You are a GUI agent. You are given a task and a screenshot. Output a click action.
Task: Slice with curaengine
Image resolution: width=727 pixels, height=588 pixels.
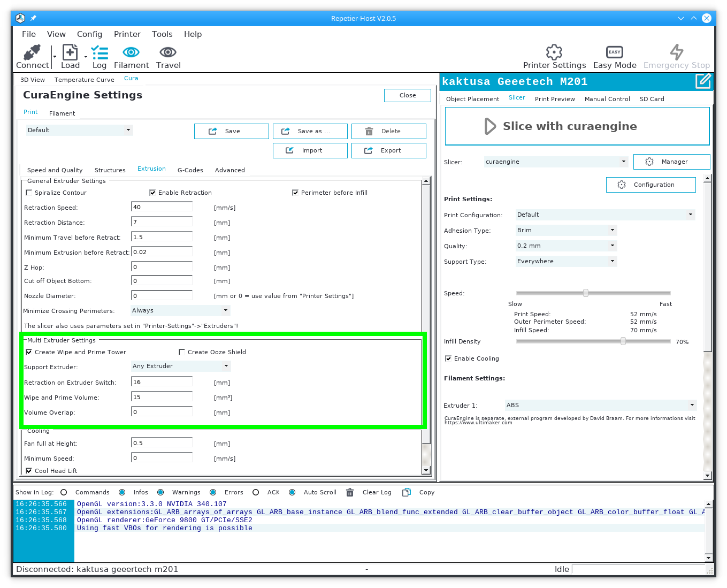(577, 126)
